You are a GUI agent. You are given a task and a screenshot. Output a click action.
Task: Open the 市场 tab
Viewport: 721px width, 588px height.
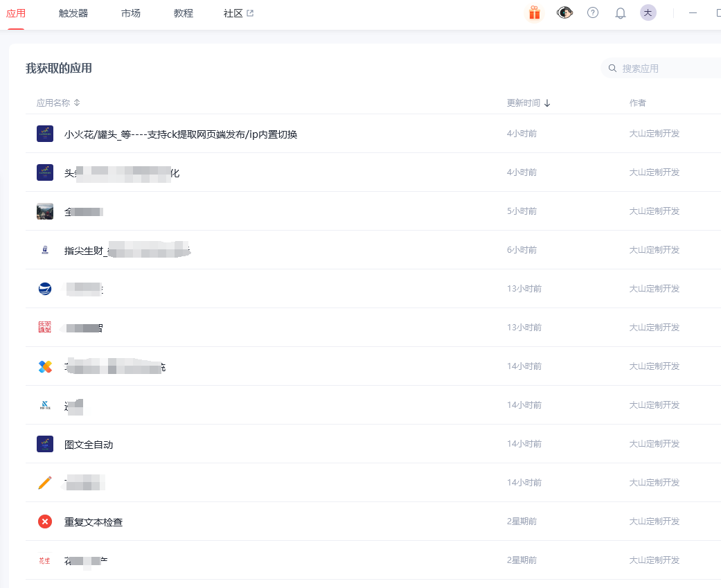131,13
